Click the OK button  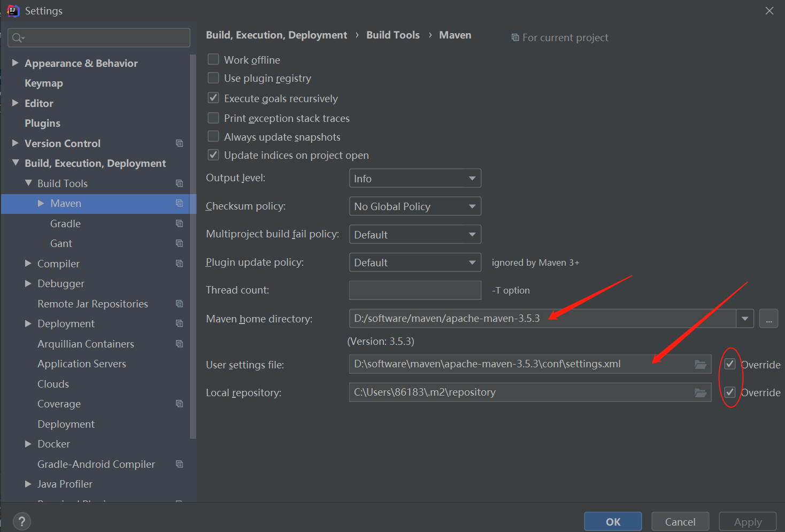(613, 522)
